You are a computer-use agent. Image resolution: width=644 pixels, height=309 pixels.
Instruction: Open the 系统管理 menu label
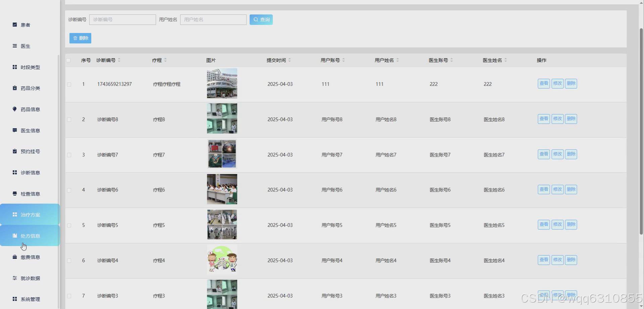click(30, 299)
